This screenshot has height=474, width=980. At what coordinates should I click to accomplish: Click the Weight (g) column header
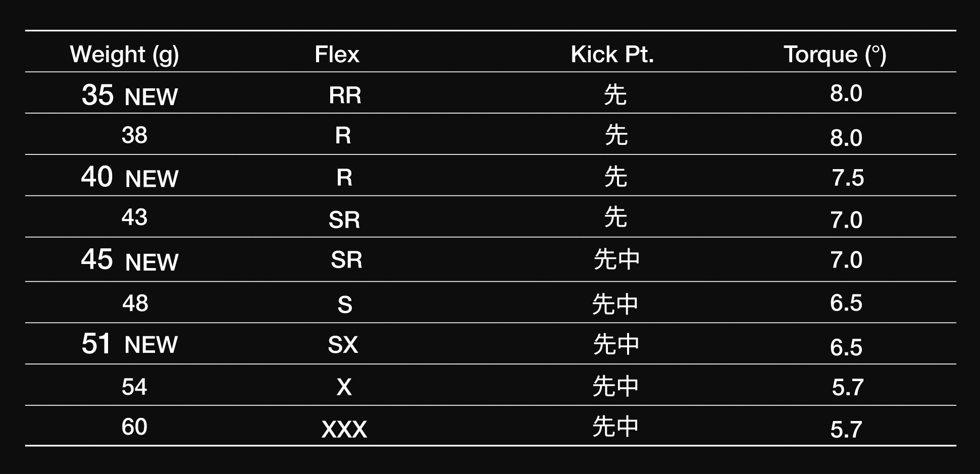coord(125,55)
